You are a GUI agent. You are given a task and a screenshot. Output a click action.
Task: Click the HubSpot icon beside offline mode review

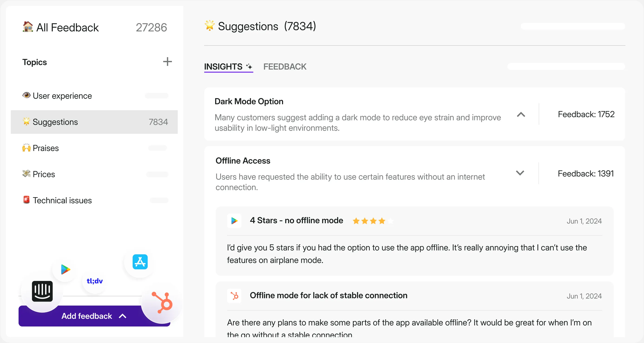coord(234,296)
